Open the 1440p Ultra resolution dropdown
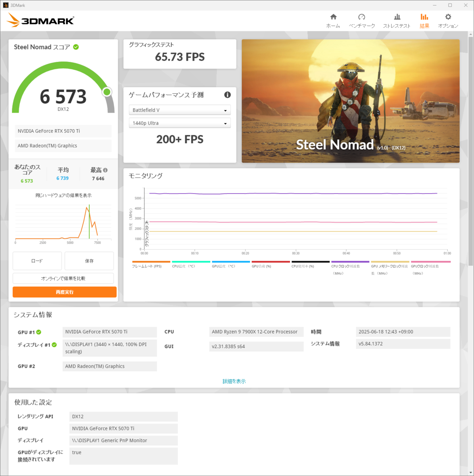 click(x=180, y=123)
